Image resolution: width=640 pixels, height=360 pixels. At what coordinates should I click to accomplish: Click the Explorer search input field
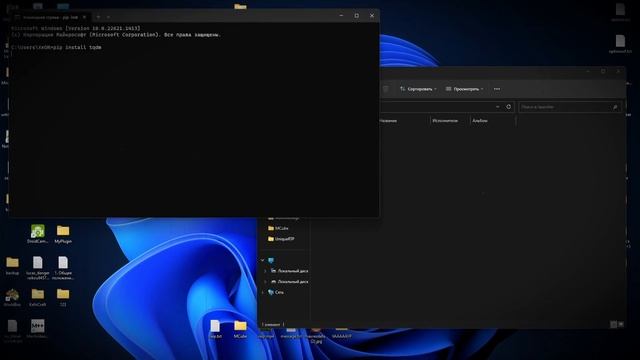pyautogui.click(x=570, y=107)
